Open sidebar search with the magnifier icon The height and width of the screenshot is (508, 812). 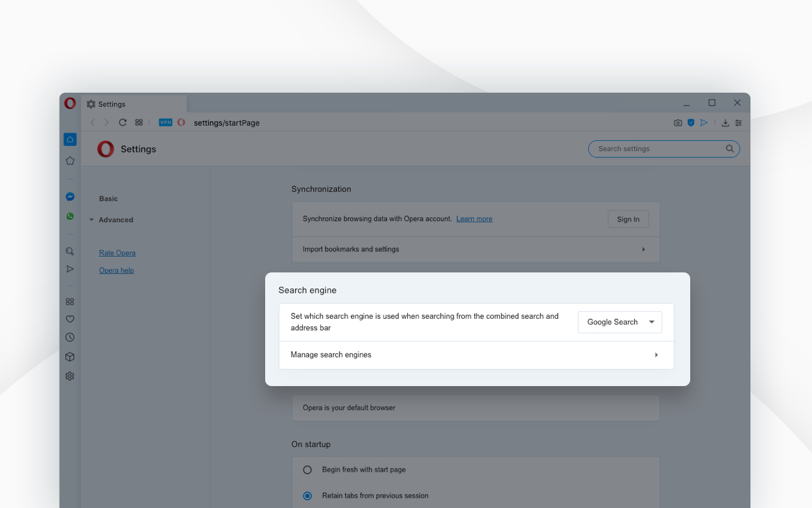(70, 251)
